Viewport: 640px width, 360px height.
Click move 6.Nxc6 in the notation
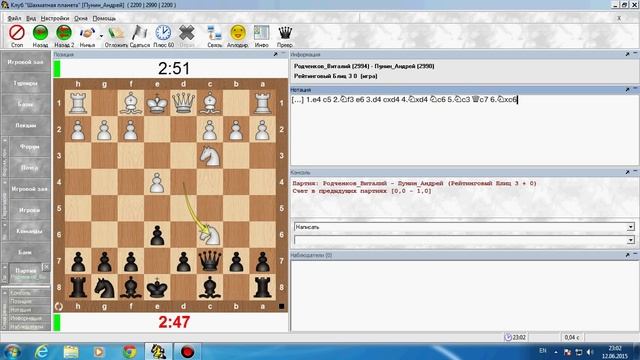tap(503, 99)
